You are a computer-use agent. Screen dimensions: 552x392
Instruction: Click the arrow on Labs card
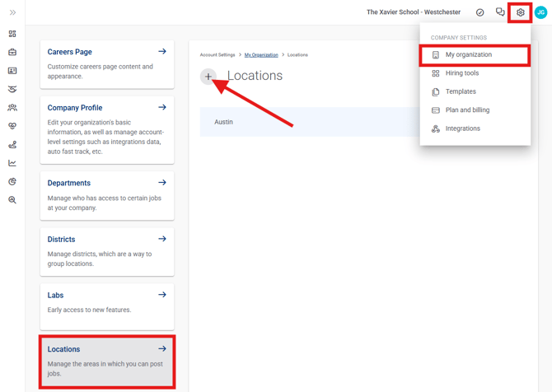(x=162, y=295)
